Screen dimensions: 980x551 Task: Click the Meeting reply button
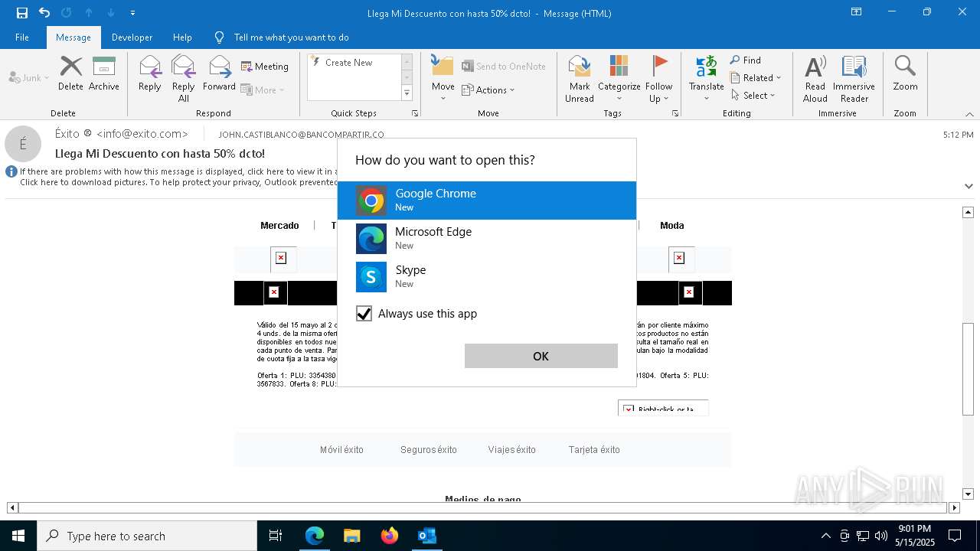[264, 67]
